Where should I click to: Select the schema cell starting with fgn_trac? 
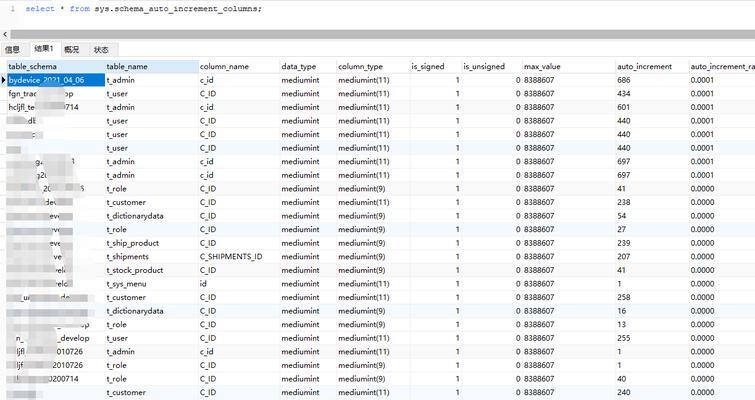tap(41, 93)
